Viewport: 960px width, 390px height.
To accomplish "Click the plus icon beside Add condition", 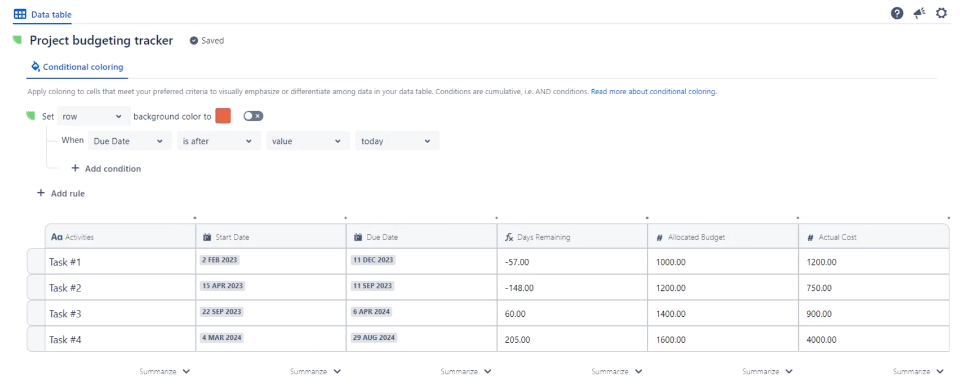I will click(75, 168).
